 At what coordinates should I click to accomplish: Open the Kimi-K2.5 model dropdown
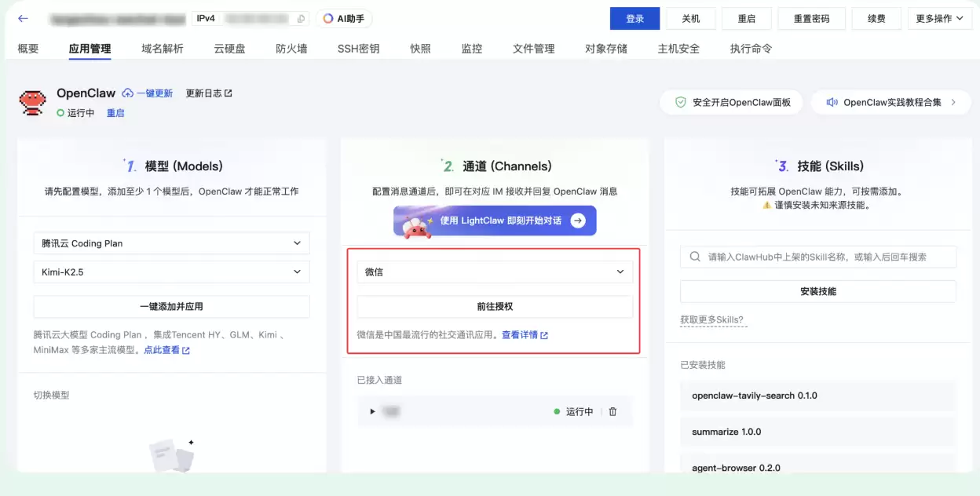pyautogui.click(x=171, y=272)
